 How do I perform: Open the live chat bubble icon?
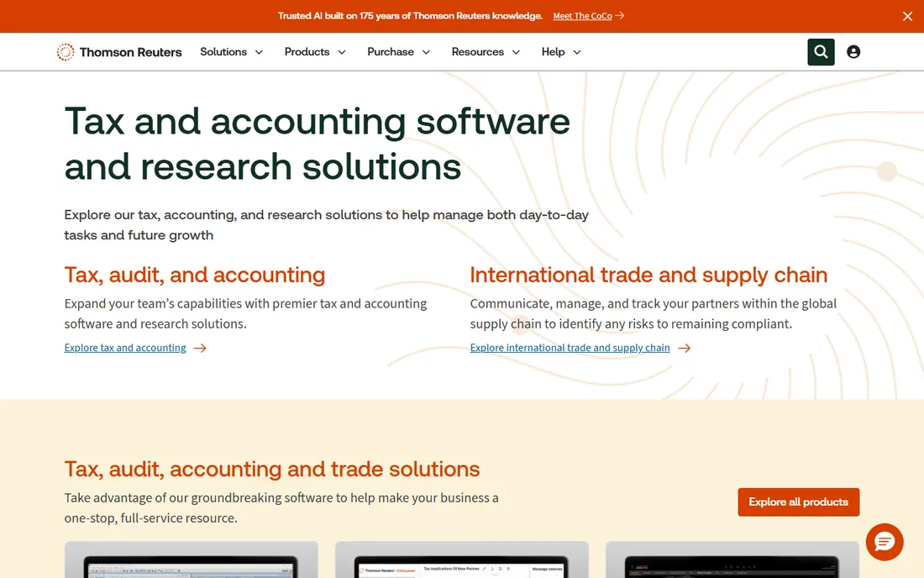[x=884, y=542]
